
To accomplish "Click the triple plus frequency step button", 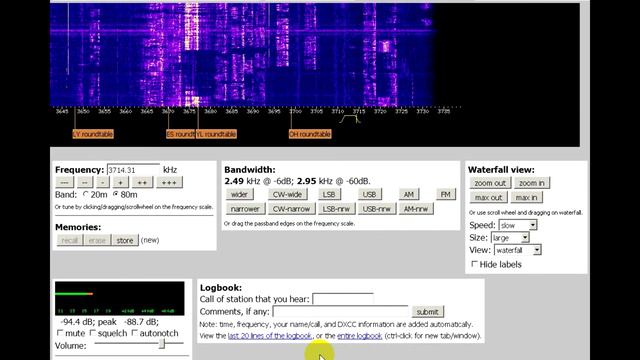I will 169,182.
